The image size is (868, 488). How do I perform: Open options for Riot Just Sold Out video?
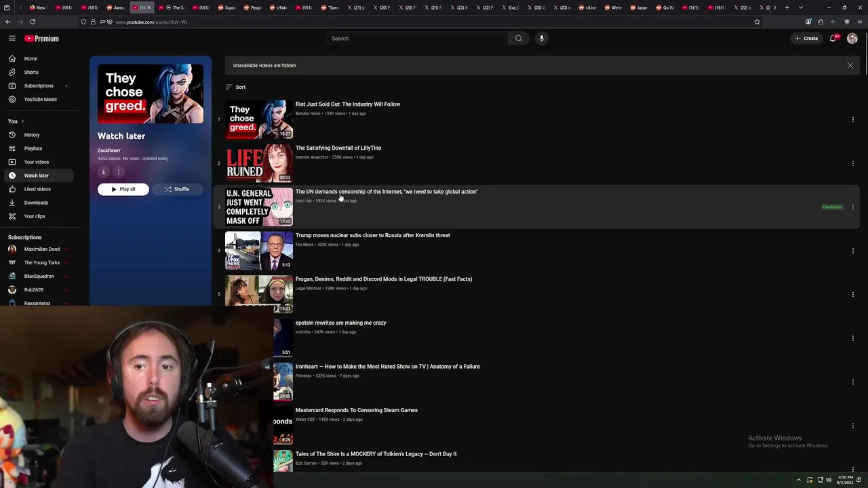click(853, 120)
